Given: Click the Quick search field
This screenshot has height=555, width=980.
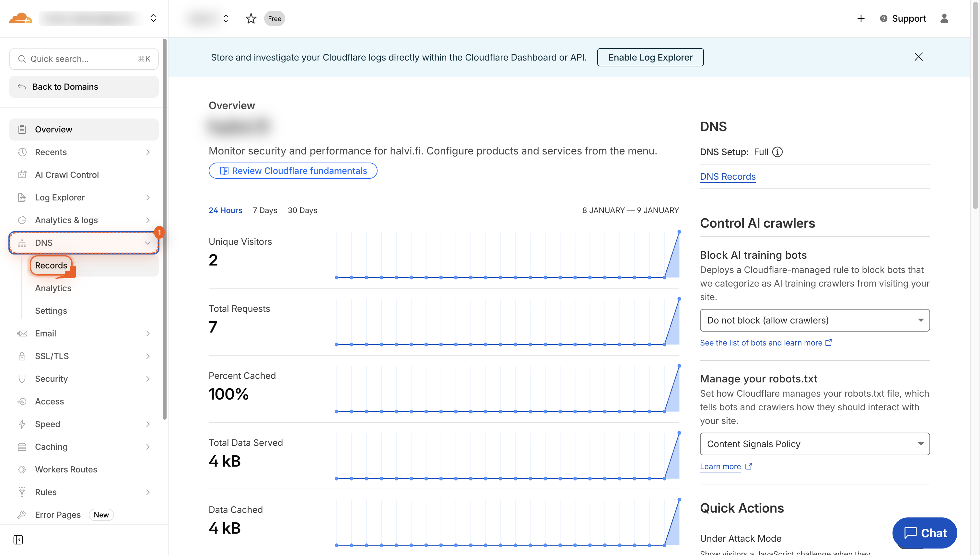Looking at the screenshot, I should 84,59.
